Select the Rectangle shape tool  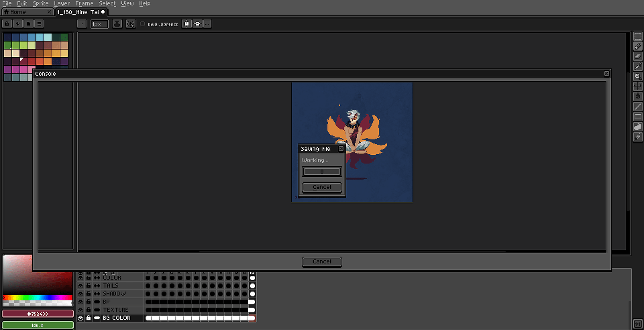(x=638, y=117)
